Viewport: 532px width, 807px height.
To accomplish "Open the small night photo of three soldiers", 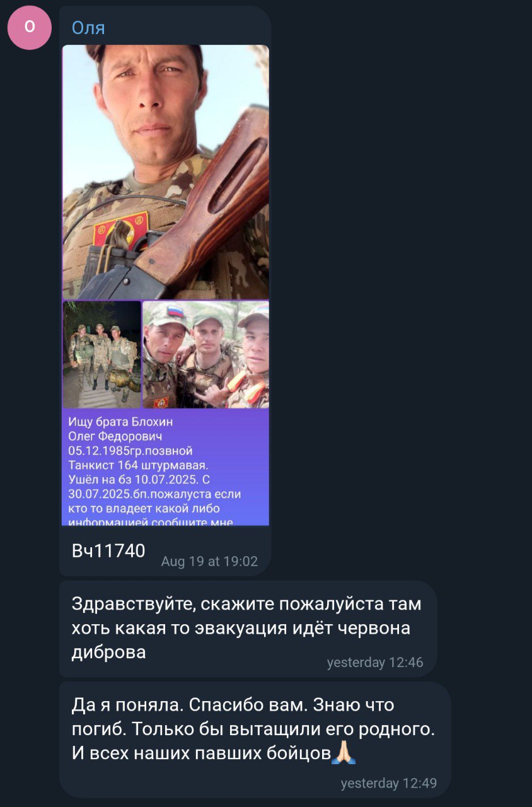I will tap(101, 354).
